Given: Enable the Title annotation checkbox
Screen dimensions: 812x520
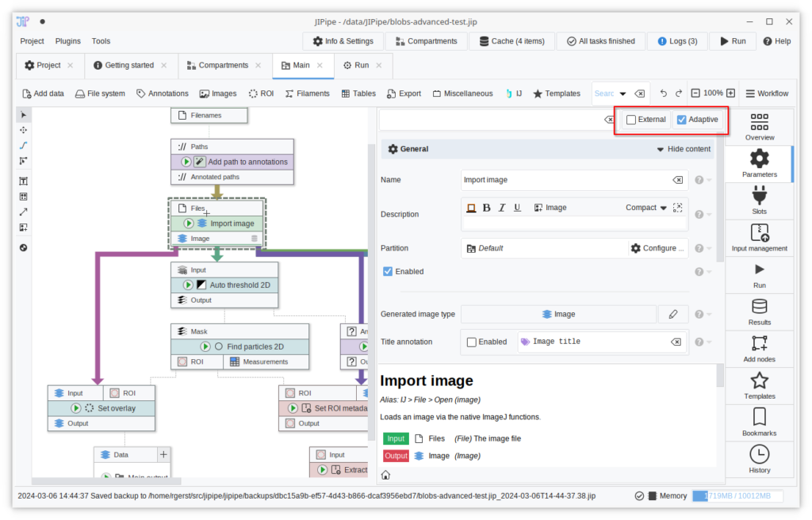Looking at the screenshot, I should pyautogui.click(x=472, y=342).
